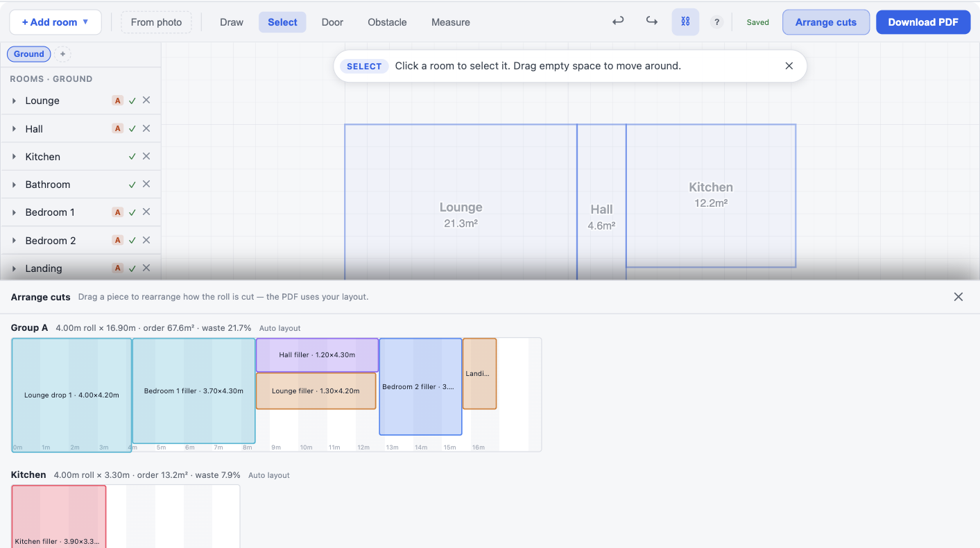Toggle the Bedroom 1 checkmark
The height and width of the screenshot is (548, 980).
(x=132, y=212)
